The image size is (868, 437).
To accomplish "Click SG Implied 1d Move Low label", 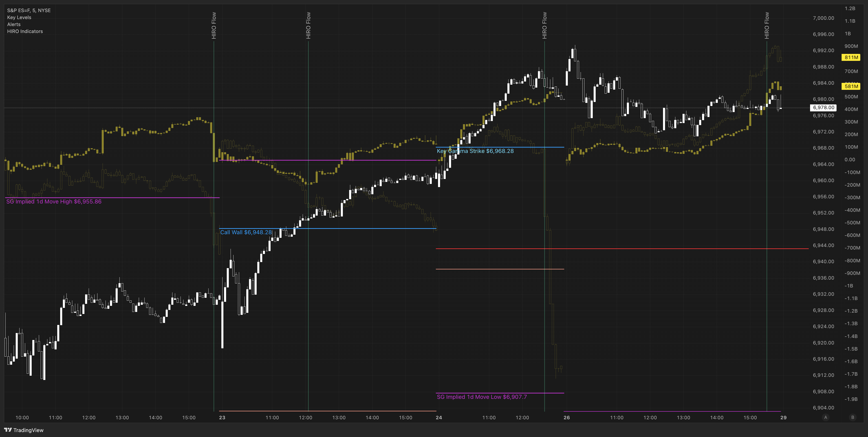I will coord(482,397).
